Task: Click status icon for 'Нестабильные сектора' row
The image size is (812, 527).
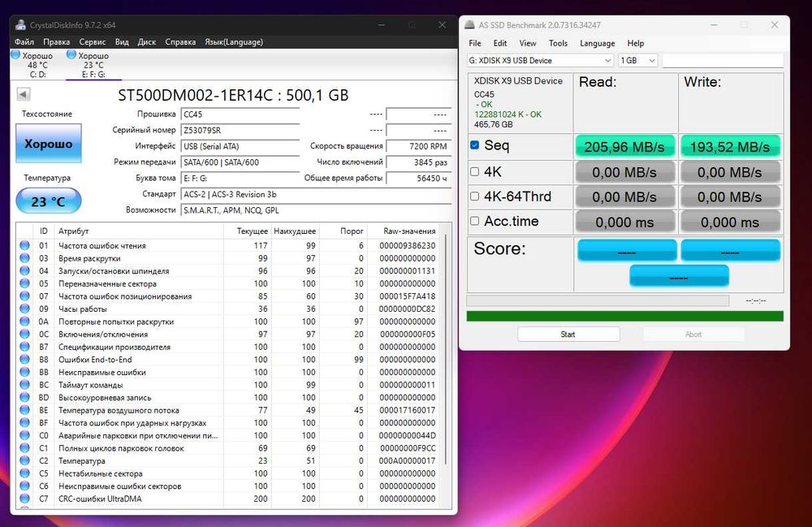Action: click(25, 473)
